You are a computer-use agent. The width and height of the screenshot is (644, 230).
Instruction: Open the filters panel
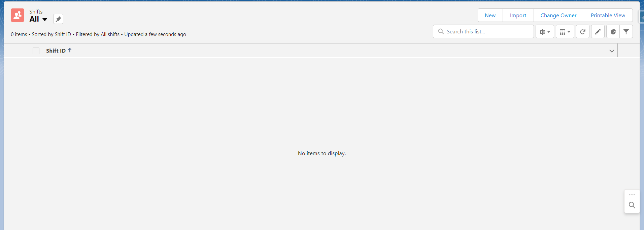point(626,32)
